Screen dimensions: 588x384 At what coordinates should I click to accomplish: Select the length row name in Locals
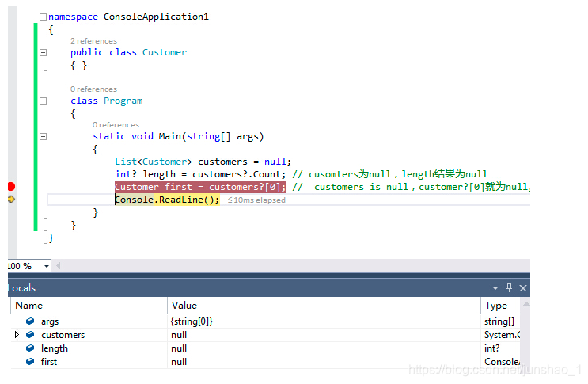55,348
